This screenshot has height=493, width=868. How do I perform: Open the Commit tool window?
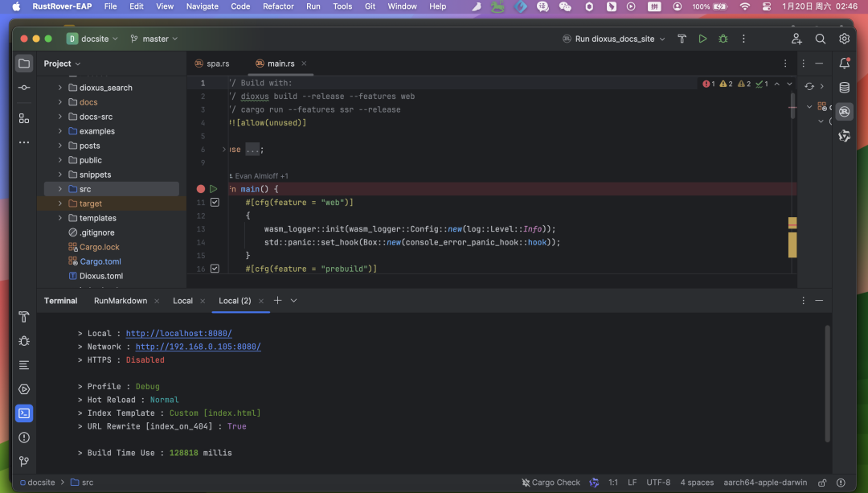24,88
